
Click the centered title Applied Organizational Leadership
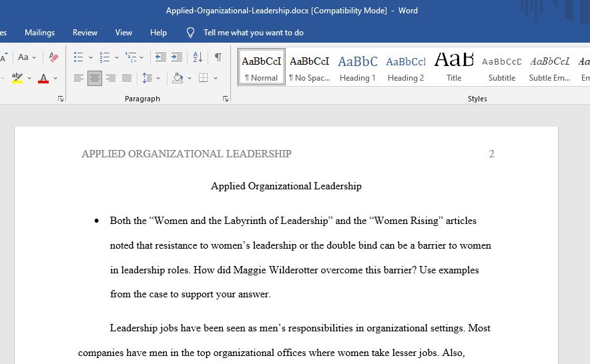pyautogui.click(x=286, y=186)
